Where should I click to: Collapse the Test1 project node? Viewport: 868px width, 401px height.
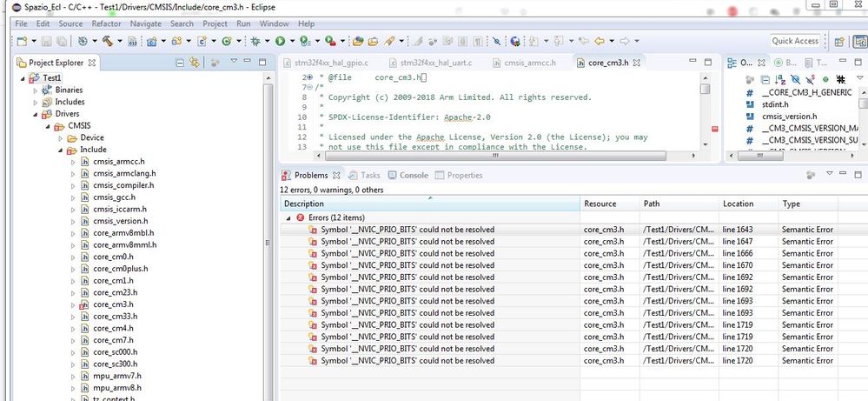click(23, 78)
